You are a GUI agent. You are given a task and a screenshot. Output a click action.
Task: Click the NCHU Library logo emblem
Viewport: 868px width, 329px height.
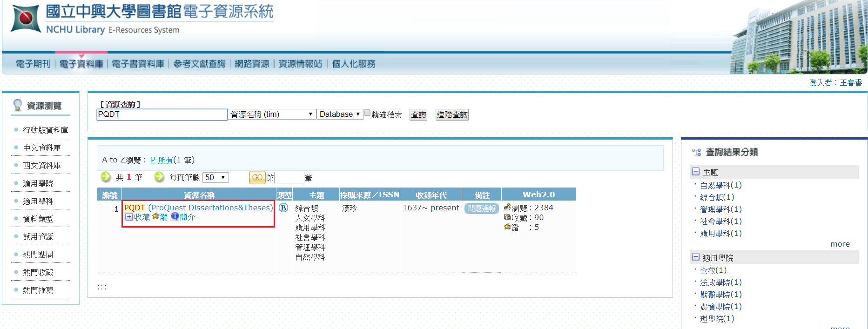[x=25, y=19]
